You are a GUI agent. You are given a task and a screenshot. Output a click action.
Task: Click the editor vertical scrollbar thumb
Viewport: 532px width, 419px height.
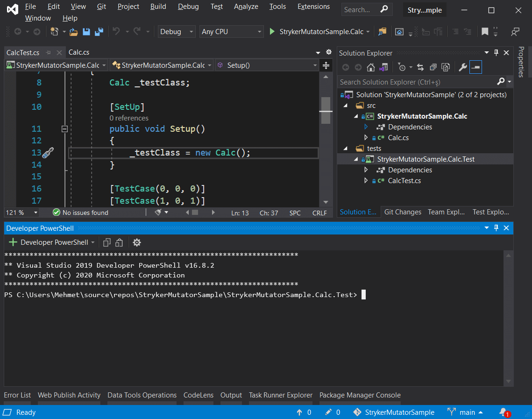tap(326, 111)
